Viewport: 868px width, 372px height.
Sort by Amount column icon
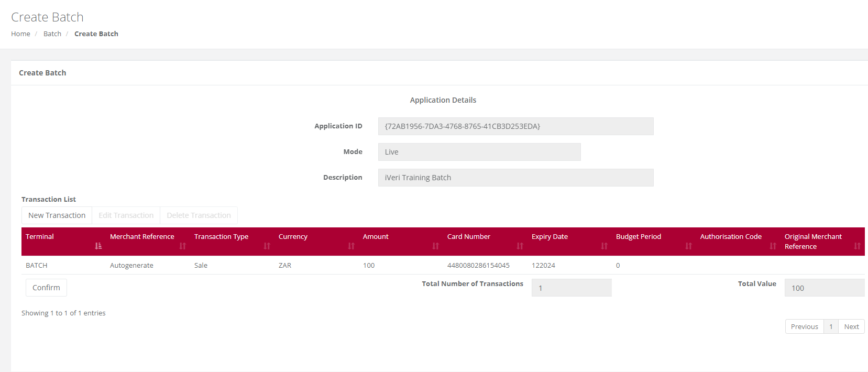(x=436, y=246)
